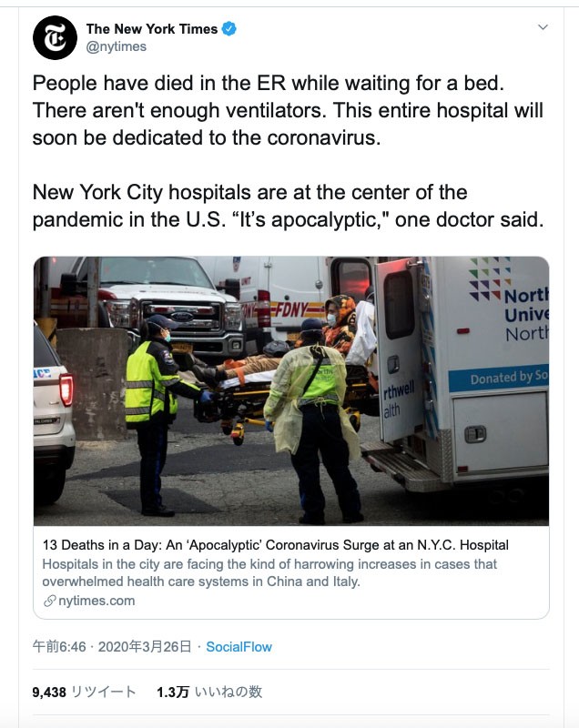Viewport: 579px width, 728px height.
Task: Open the New York Times profile avatar
Action: click(x=55, y=37)
